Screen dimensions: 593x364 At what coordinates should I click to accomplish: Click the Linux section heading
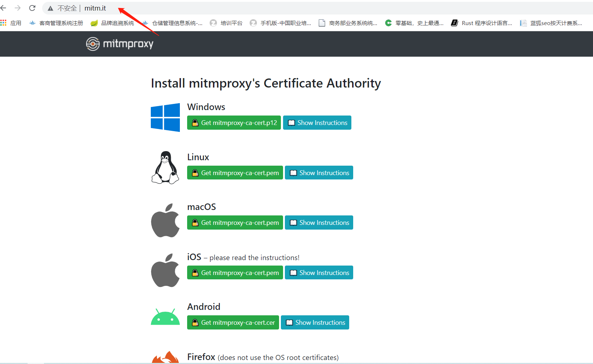(198, 157)
